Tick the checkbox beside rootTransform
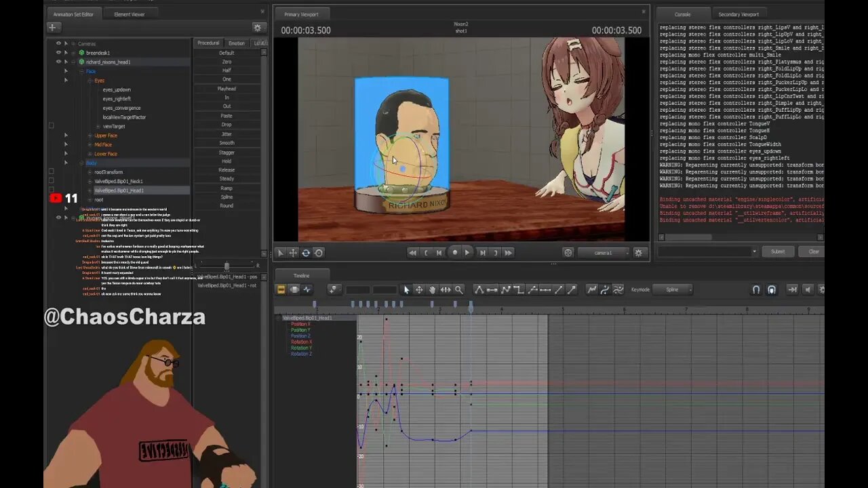 (51, 172)
